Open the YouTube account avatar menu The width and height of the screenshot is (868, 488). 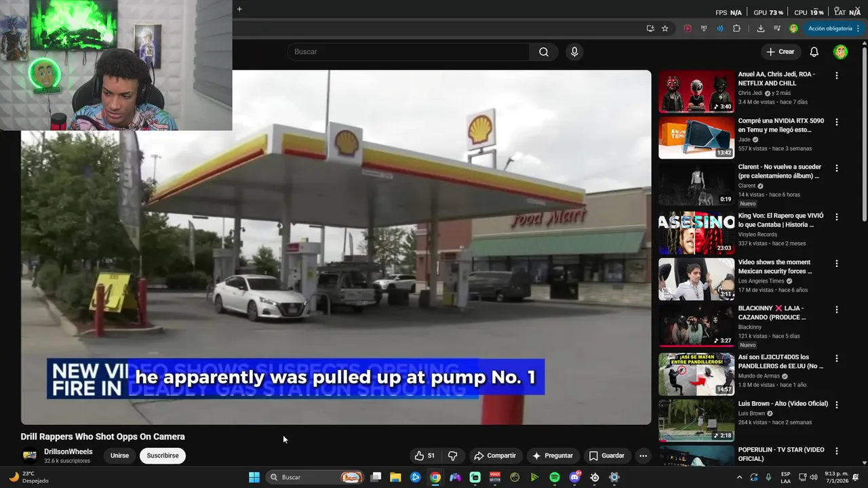pos(840,52)
